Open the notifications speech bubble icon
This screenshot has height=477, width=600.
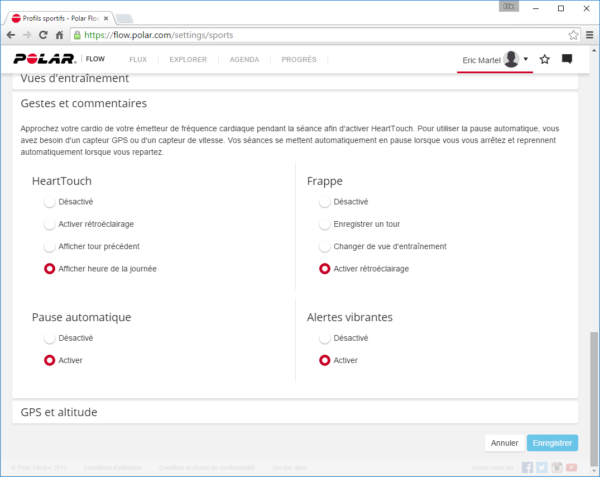click(x=567, y=60)
